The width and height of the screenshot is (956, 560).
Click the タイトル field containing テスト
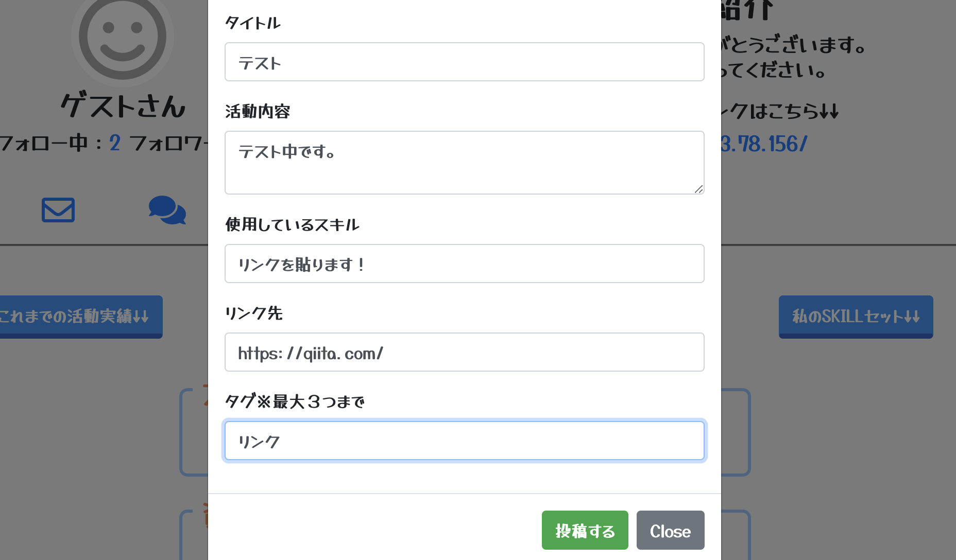tap(464, 62)
